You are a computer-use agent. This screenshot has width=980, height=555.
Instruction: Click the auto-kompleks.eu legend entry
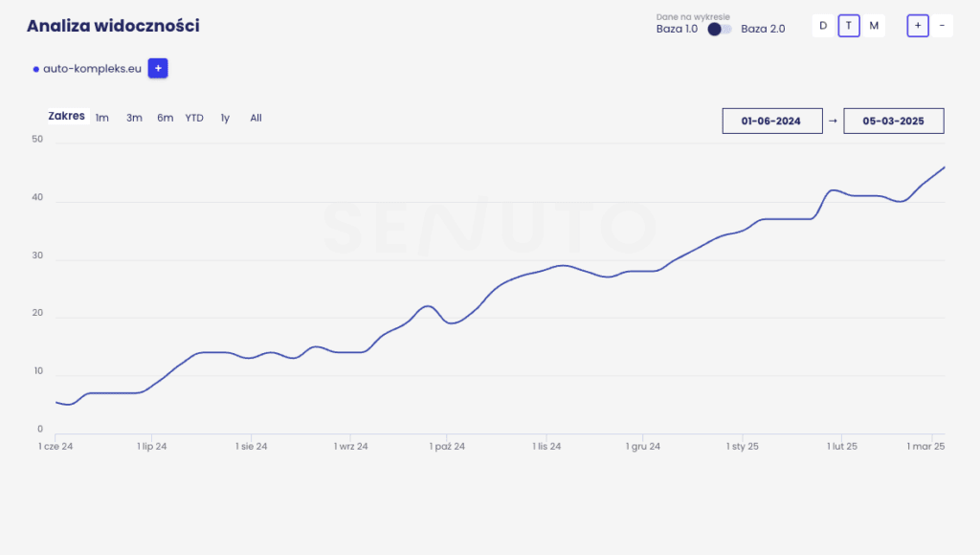(x=86, y=69)
